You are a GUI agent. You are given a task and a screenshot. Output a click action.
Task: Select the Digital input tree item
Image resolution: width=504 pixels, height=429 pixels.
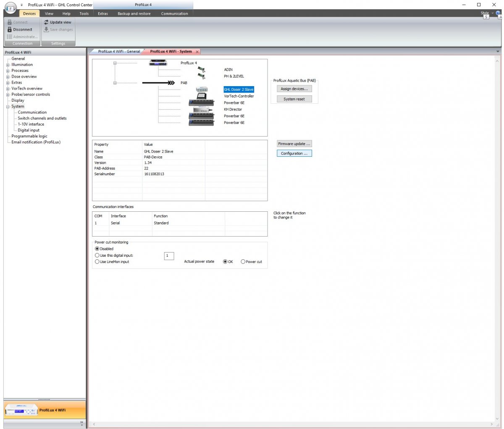pyautogui.click(x=29, y=130)
